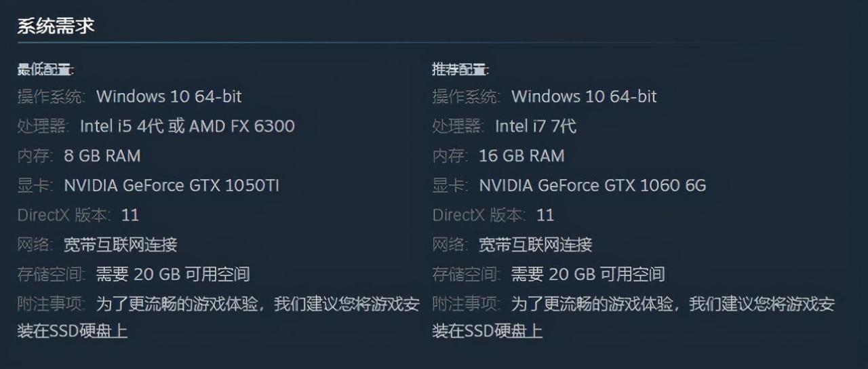The width and height of the screenshot is (868, 369).
Task: Click the minimum DirectX 版本 label
Action: (64, 215)
